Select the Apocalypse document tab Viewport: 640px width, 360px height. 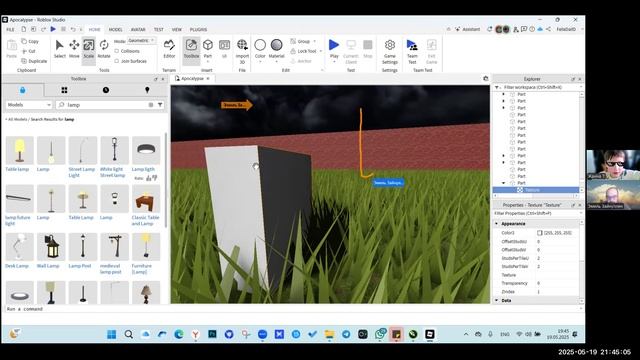[192, 78]
